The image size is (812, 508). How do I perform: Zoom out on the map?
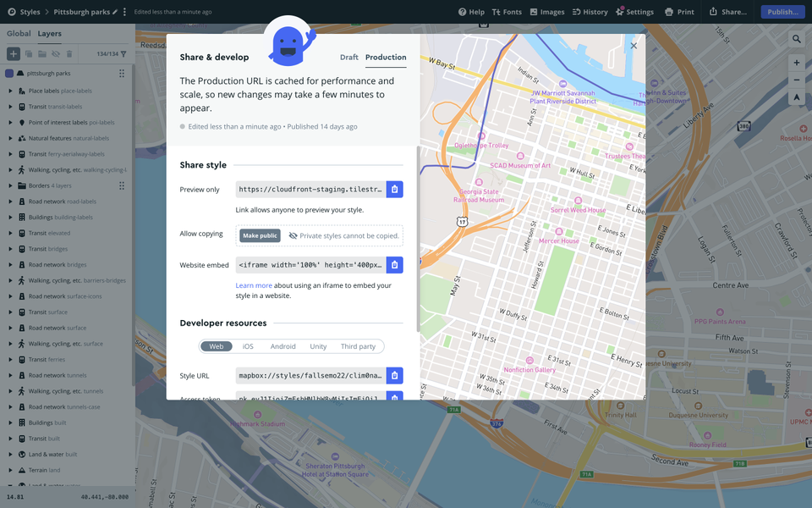(797, 80)
